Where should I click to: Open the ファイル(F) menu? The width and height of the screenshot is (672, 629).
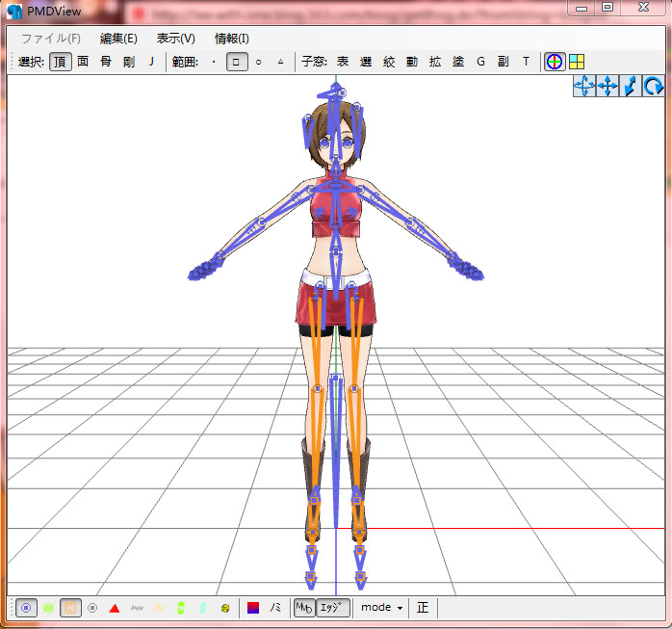[51, 39]
